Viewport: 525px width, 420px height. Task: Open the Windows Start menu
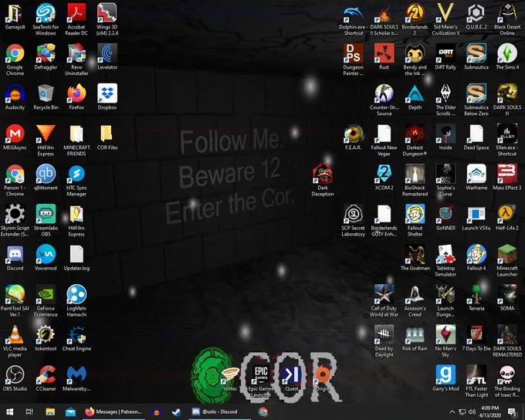[10, 412]
